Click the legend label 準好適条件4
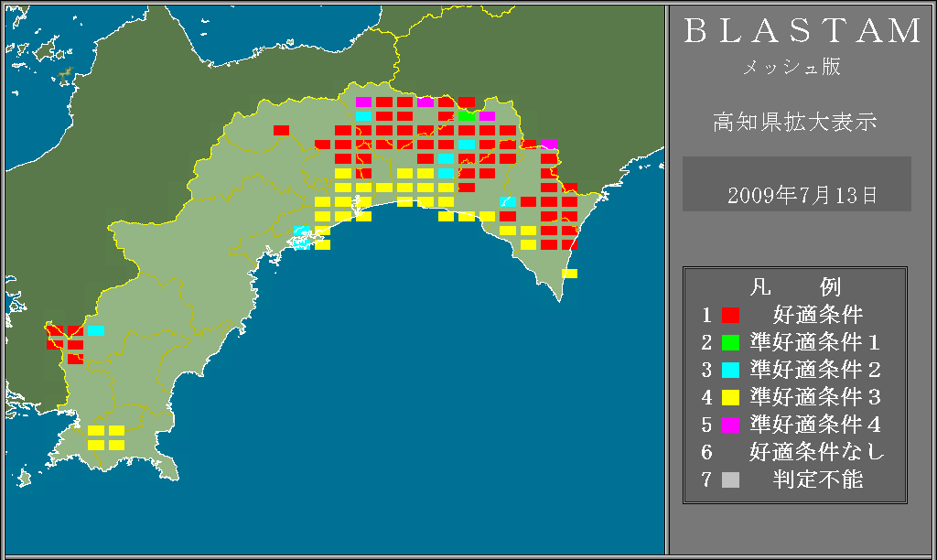 pyautogui.click(x=815, y=425)
